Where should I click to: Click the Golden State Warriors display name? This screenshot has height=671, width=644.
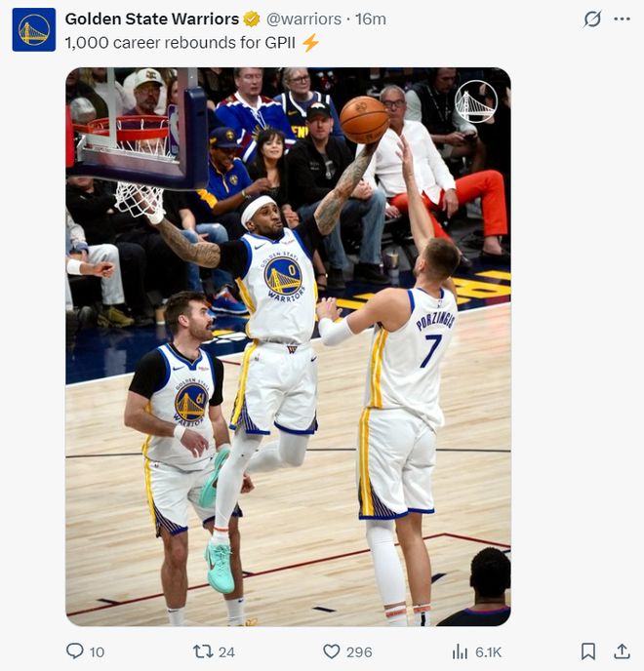pos(151,19)
